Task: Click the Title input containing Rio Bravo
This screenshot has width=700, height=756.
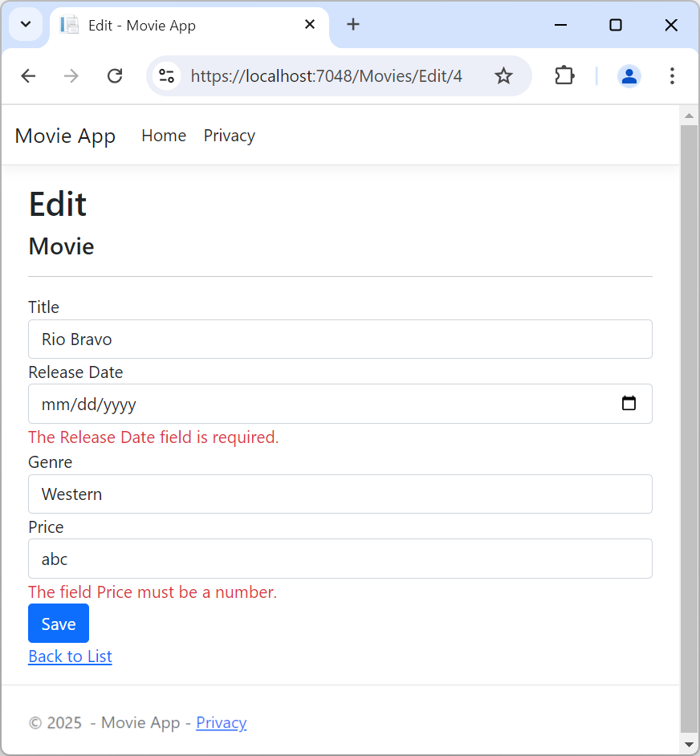Action: point(340,339)
